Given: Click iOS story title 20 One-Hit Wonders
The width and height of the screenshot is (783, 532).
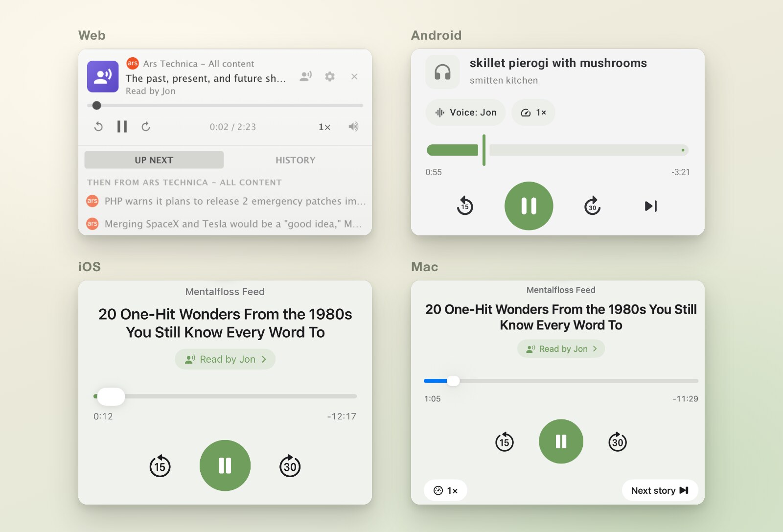Looking at the screenshot, I should 225,323.
